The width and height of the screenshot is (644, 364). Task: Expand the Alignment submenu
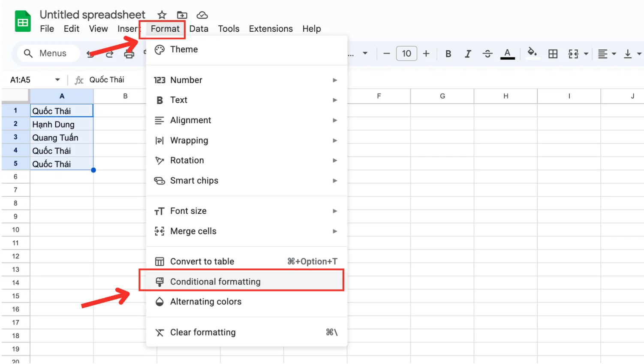247,120
